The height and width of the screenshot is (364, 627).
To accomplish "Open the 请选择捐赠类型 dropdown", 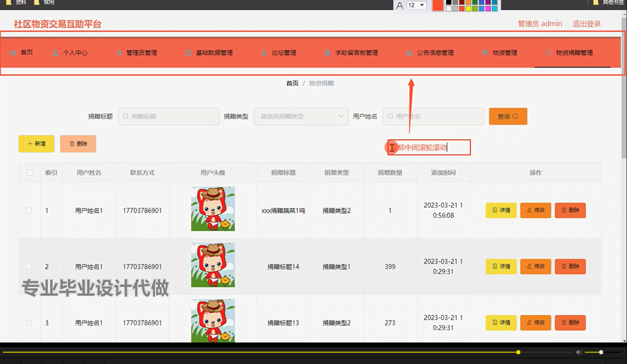I will pos(301,116).
